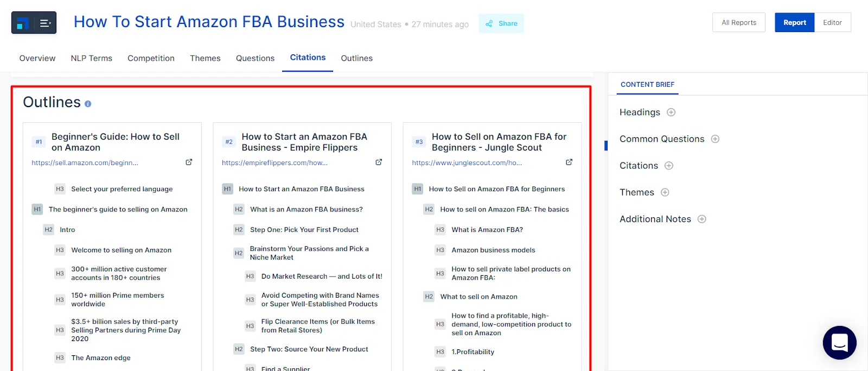
Task: Click 'Avoid Competing with Brand Names' heading
Action: tap(320, 300)
